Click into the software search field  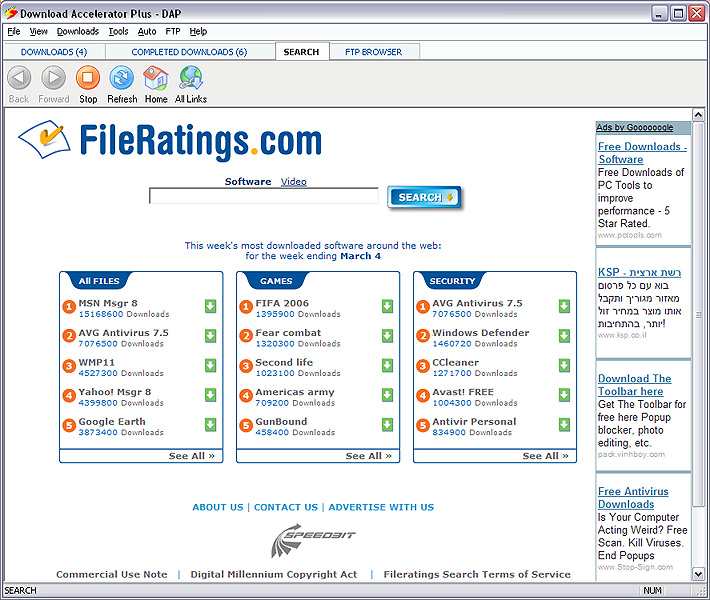coord(264,196)
